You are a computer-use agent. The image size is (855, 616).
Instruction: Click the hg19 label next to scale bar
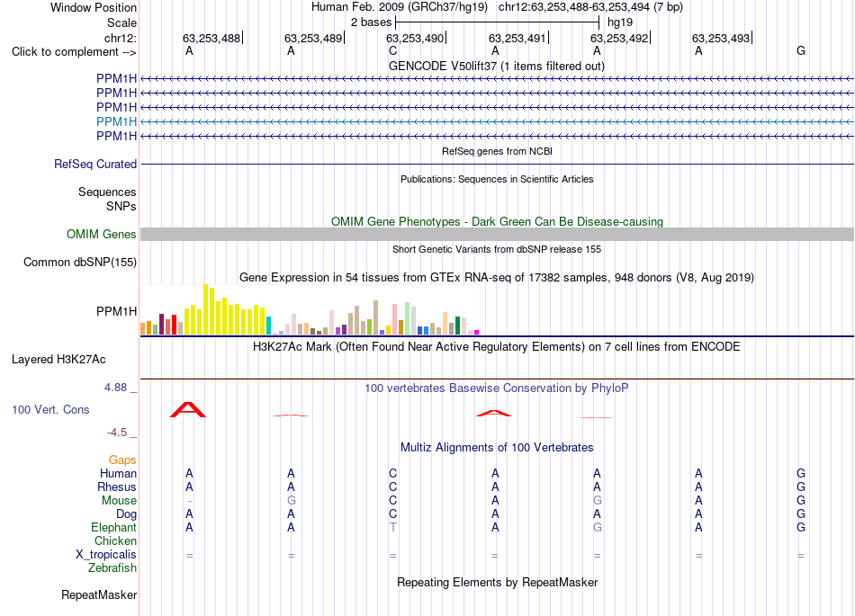coord(620,22)
